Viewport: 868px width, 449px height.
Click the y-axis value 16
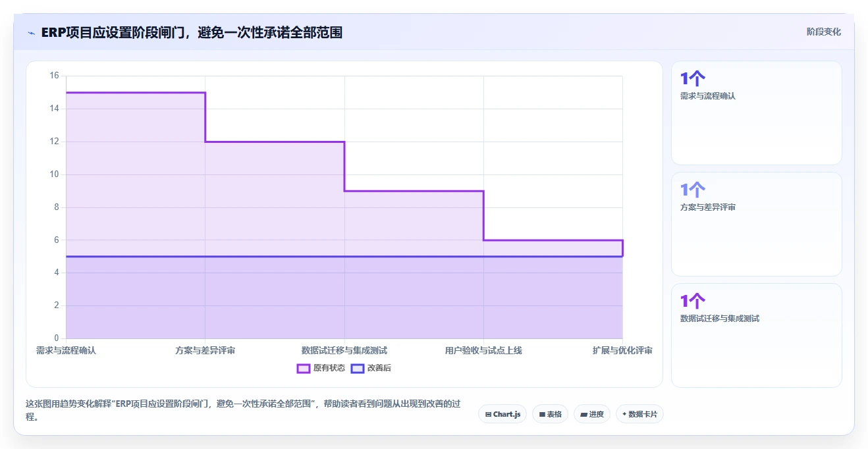54,76
